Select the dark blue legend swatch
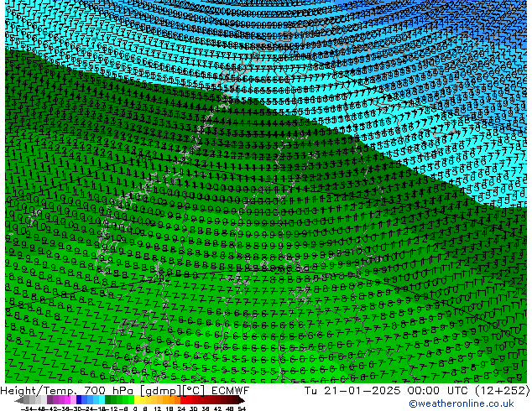The height and width of the screenshot is (411, 532). pyautogui.click(x=81, y=401)
